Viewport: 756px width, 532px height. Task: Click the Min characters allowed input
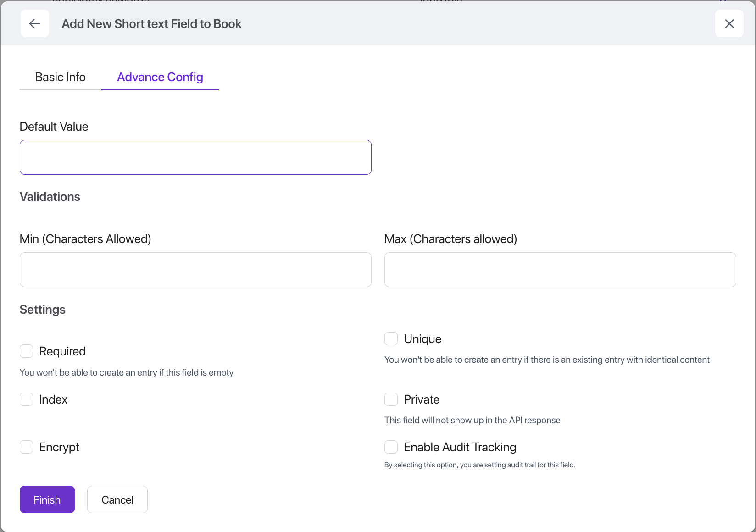click(x=195, y=270)
